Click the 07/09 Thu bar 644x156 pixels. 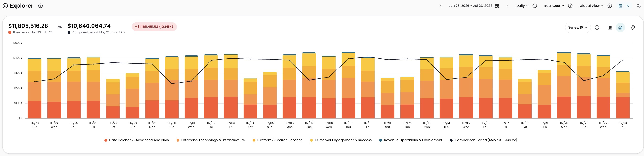point(348,85)
